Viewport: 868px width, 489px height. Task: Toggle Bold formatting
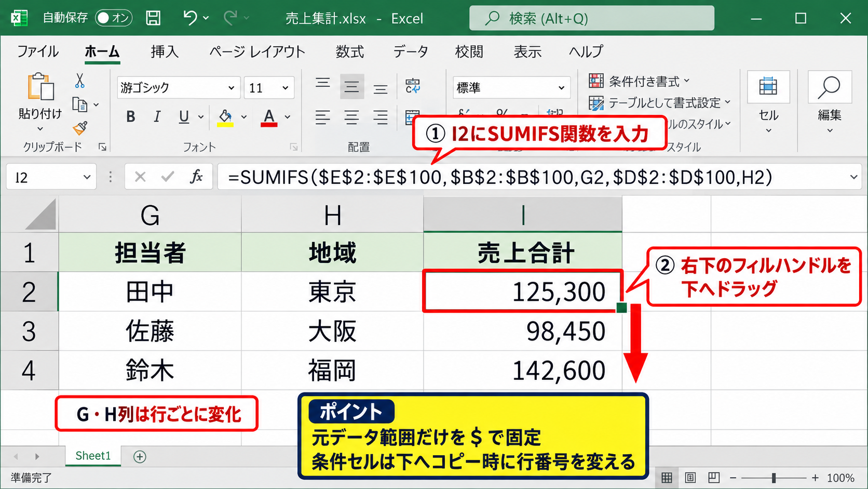pyautogui.click(x=131, y=117)
